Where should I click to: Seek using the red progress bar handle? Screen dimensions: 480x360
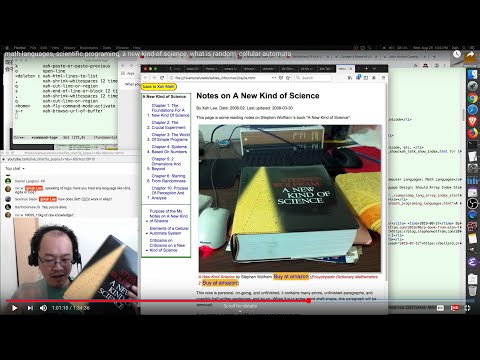[309, 301]
